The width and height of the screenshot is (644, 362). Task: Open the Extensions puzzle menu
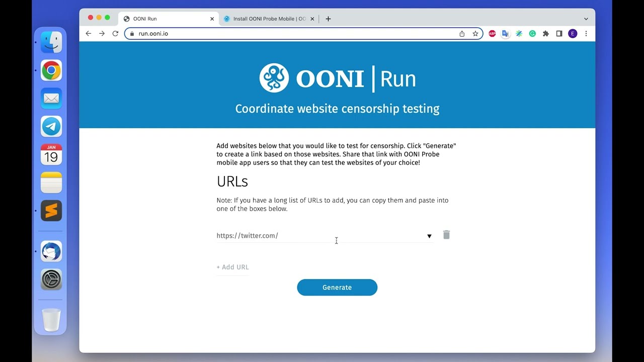point(545,34)
